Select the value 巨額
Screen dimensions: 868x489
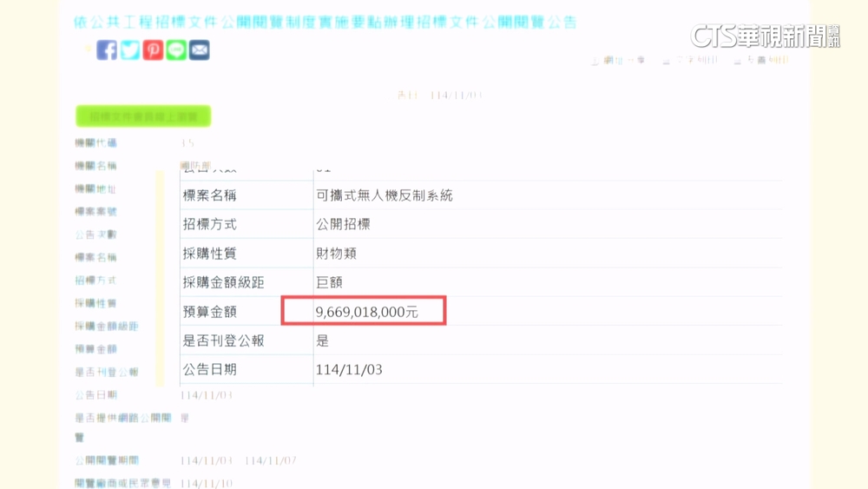point(329,282)
